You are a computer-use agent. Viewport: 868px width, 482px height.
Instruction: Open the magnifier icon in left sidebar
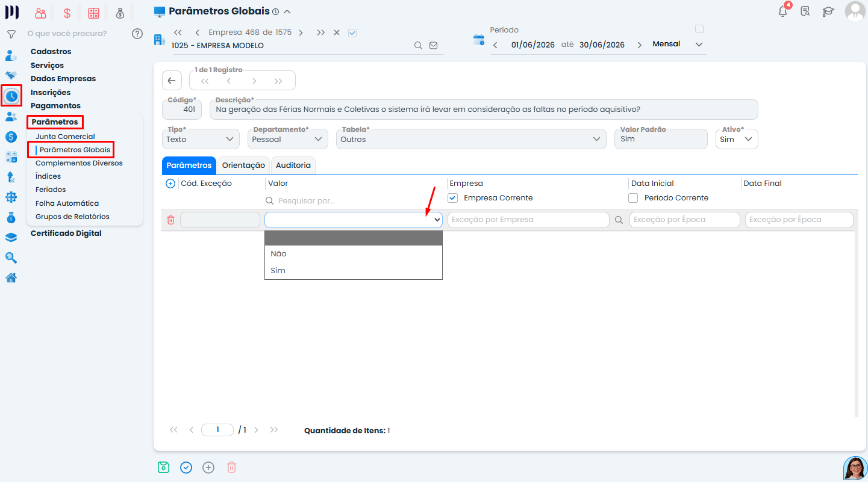11,258
